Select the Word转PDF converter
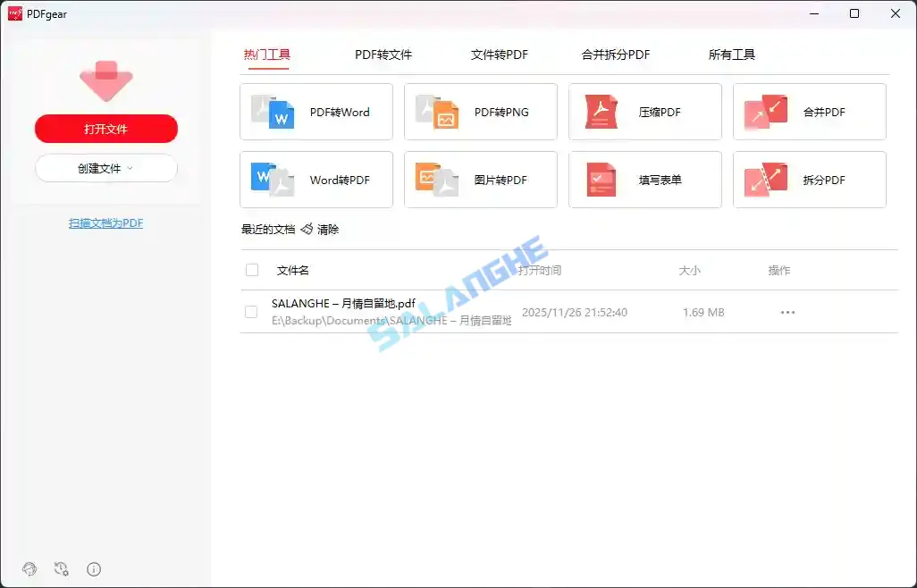 click(x=315, y=180)
